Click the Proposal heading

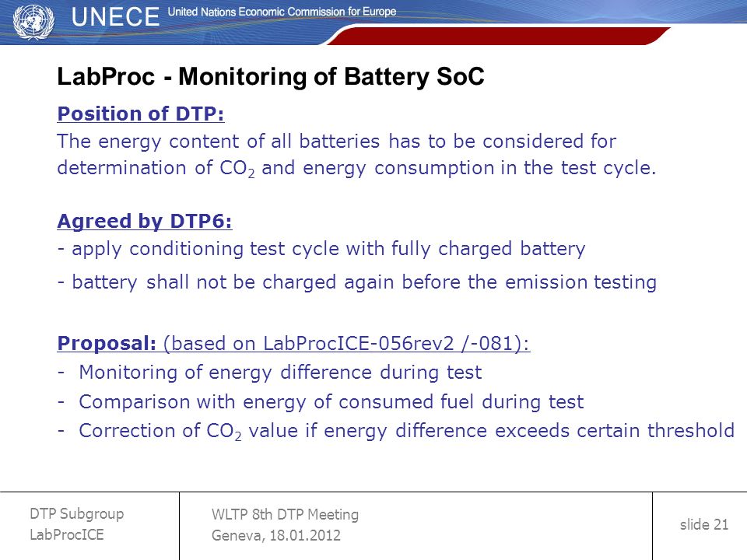pos(107,343)
